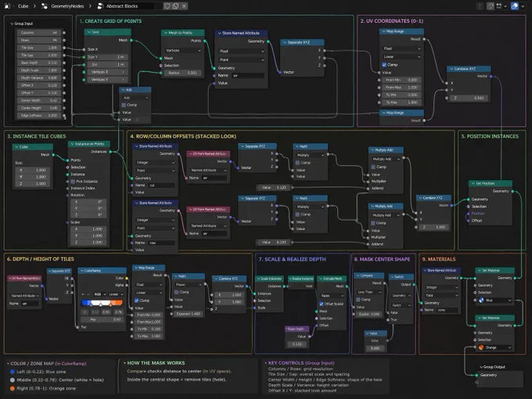This screenshot has height=399, width=532.
Task: Enable Clamp in the Compare node
Action: [x=358, y=299]
